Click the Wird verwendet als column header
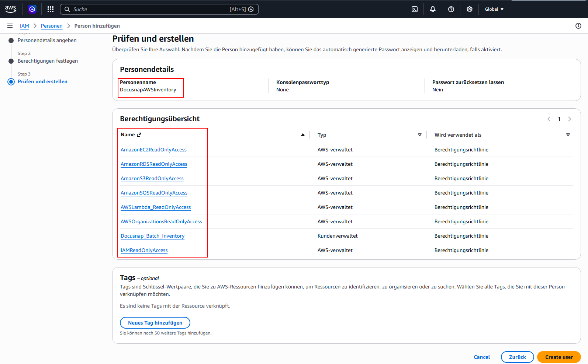 458,135
